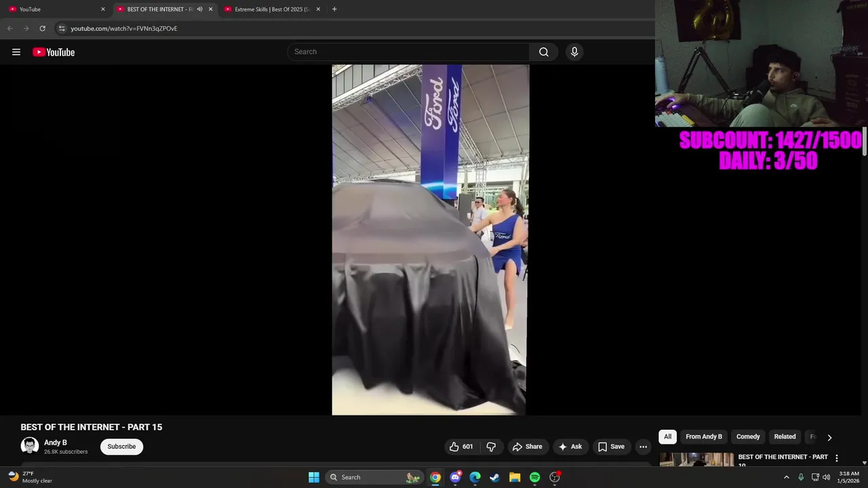Click the video player to pause
868x488 pixels.
[x=429, y=240]
